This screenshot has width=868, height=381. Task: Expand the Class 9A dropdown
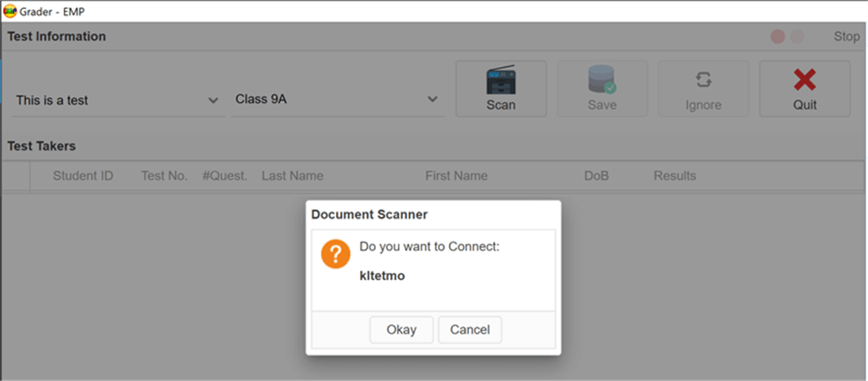pyautogui.click(x=432, y=99)
